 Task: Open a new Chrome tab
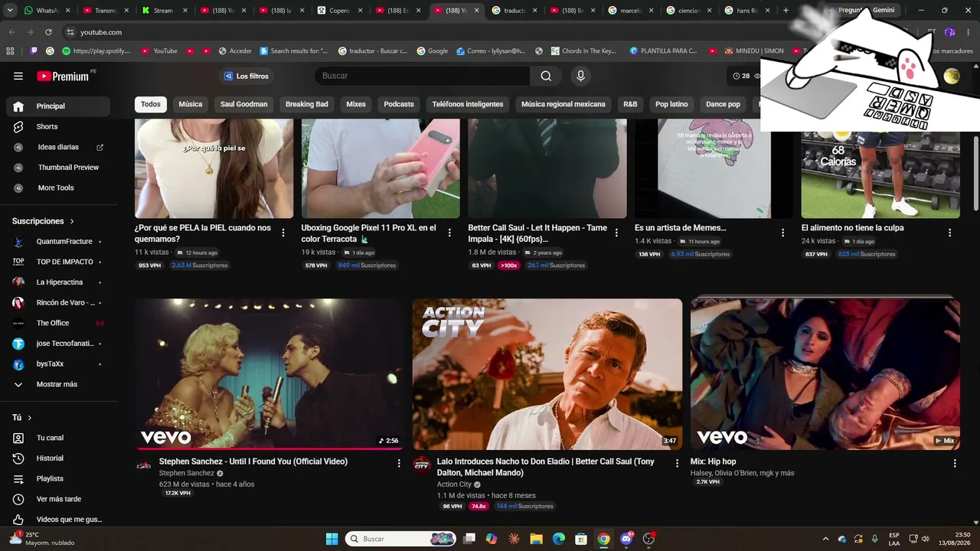(786, 11)
